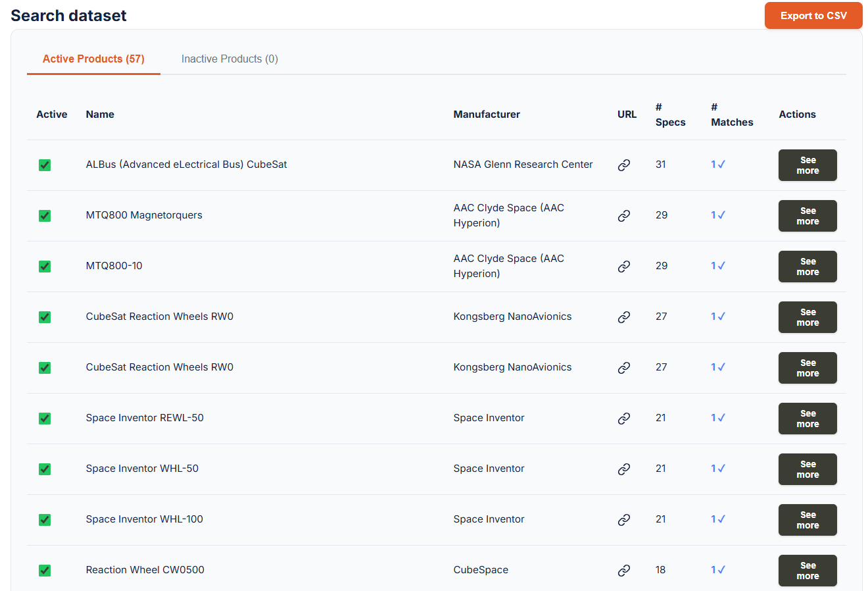Click the Search dataset heading

tap(68, 16)
